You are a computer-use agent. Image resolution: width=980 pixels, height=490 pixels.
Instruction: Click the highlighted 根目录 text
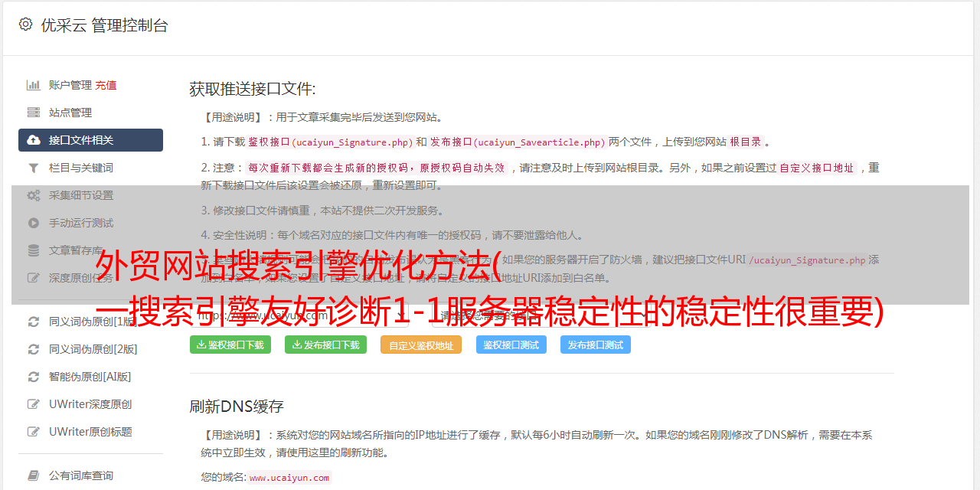click(x=746, y=142)
